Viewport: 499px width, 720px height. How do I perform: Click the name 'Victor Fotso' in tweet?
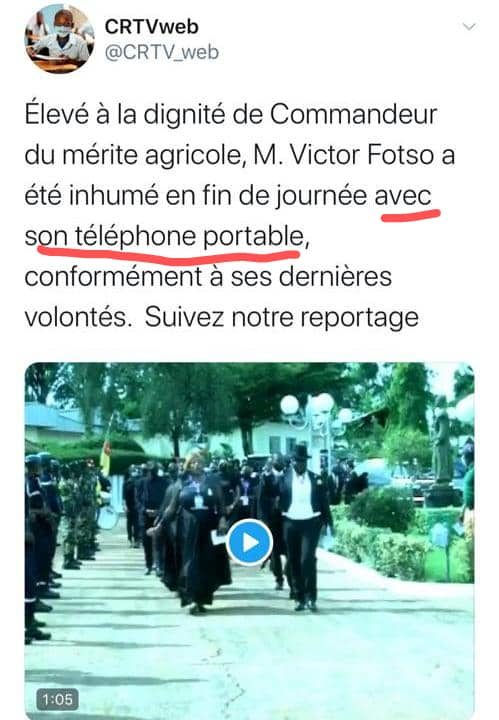pos(363,155)
